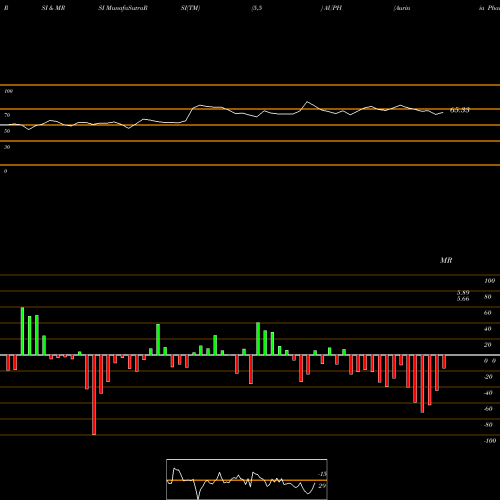Click the tallest green bar near 60
Screen dimensions: 500x500
tap(22, 331)
